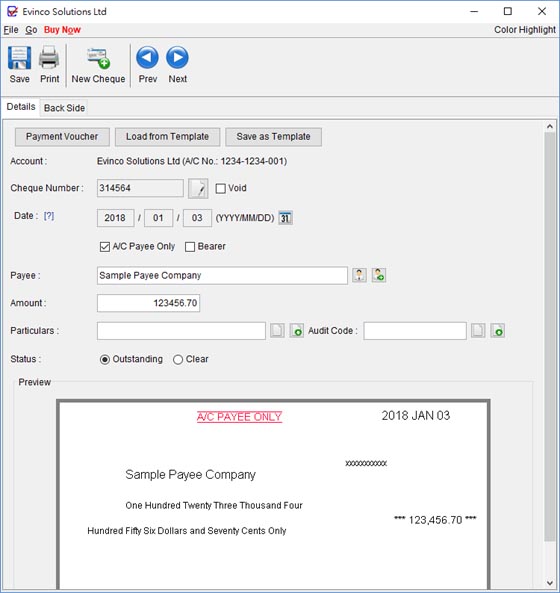The width and height of the screenshot is (560, 593).
Task: Click Color Highlight in the menu bar
Action: 525,30
